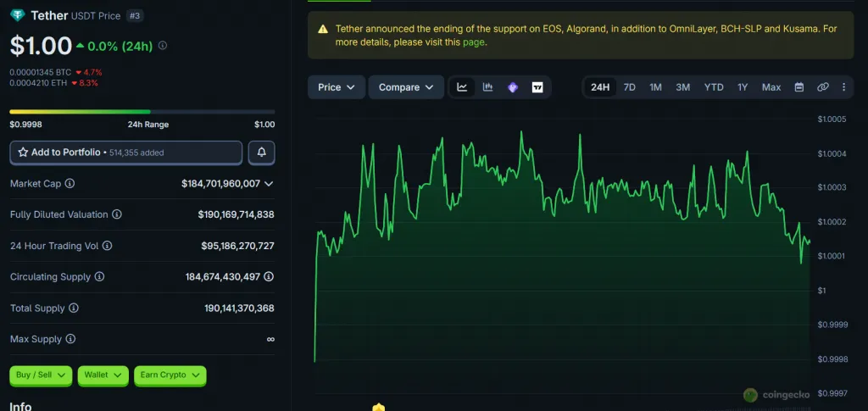Select the candlestick chart view icon
The height and width of the screenshot is (411, 868).
(487, 86)
